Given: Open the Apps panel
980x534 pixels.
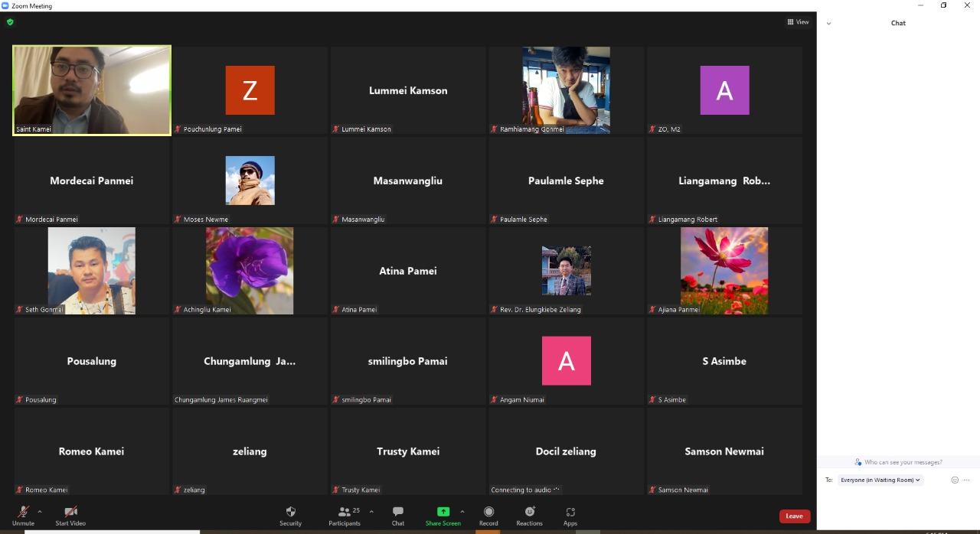Looking at the screenshot, I should pyautogui.click(x=570, y=515).
